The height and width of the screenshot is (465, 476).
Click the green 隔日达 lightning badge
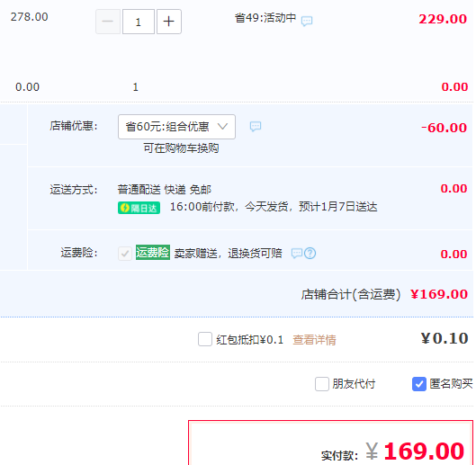point(139,208)
